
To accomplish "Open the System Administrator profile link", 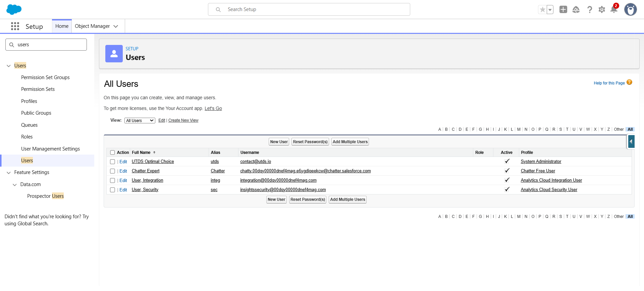I will 541,162.
